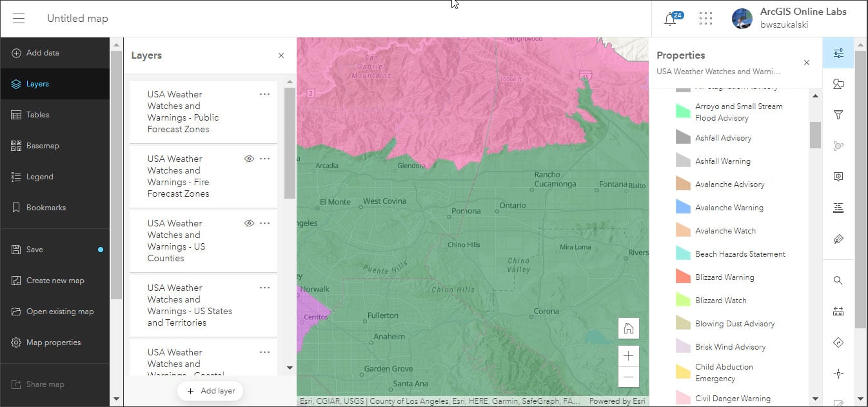Open the Filter icon on right toolbar
868x407 pixels.
[838, 115]
